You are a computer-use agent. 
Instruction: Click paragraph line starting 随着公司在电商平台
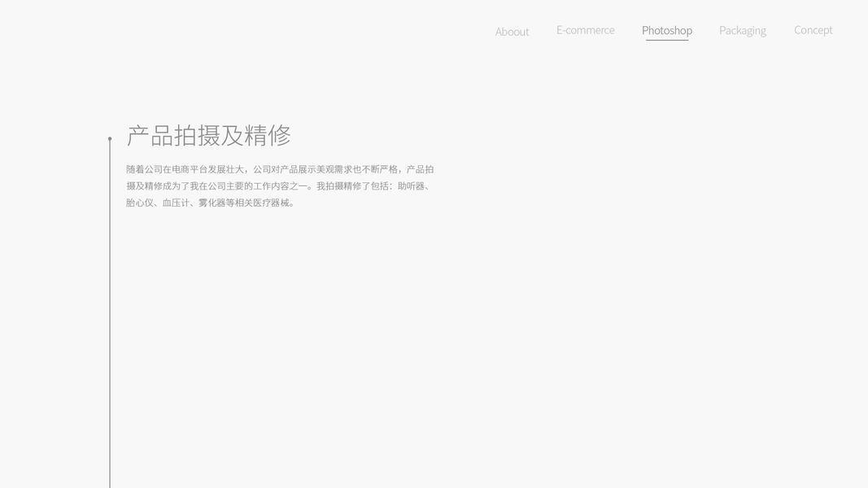click(280, 169)
